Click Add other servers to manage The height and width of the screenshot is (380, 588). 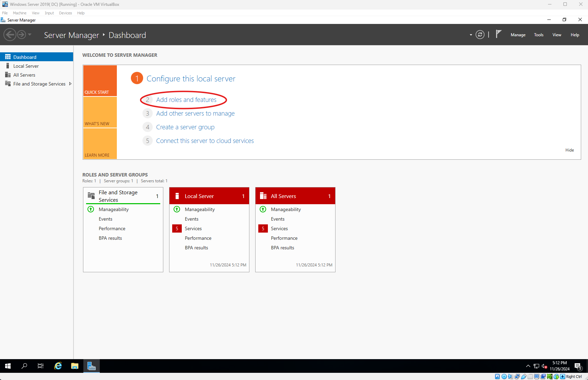[x=195, y=114]
